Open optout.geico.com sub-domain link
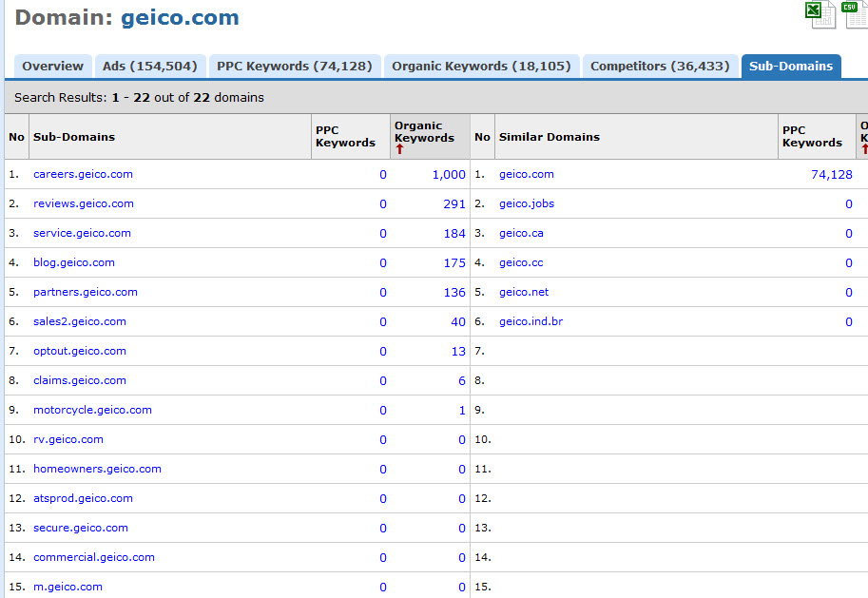Viewport: 868px width, 598px height. click(80, 351)
